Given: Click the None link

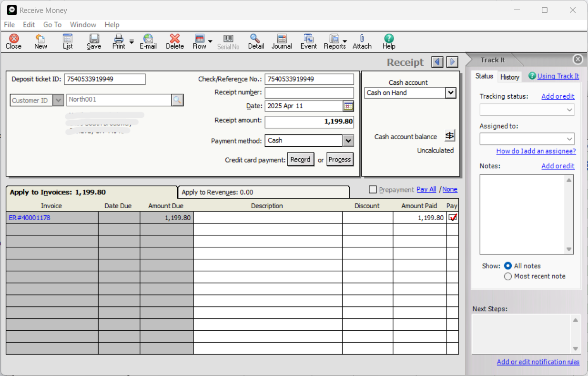Looking at the screenshot, I should tap(450, 189).
